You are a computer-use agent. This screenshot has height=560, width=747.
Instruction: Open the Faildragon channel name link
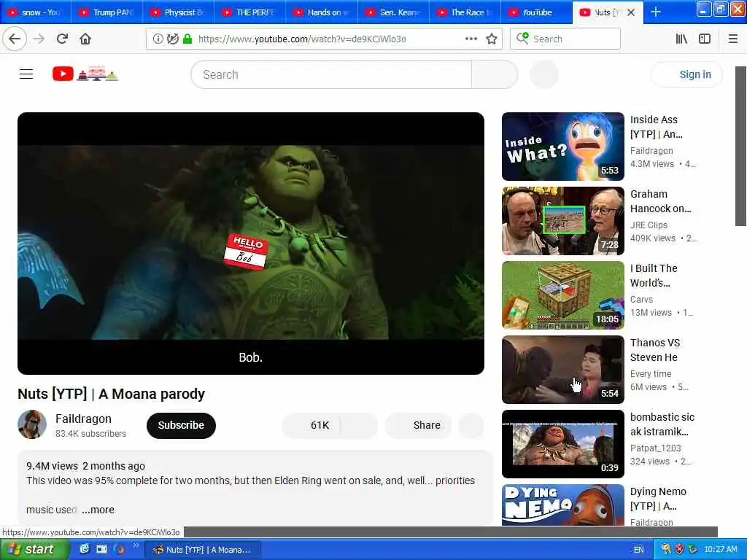(x=83, y=419)
